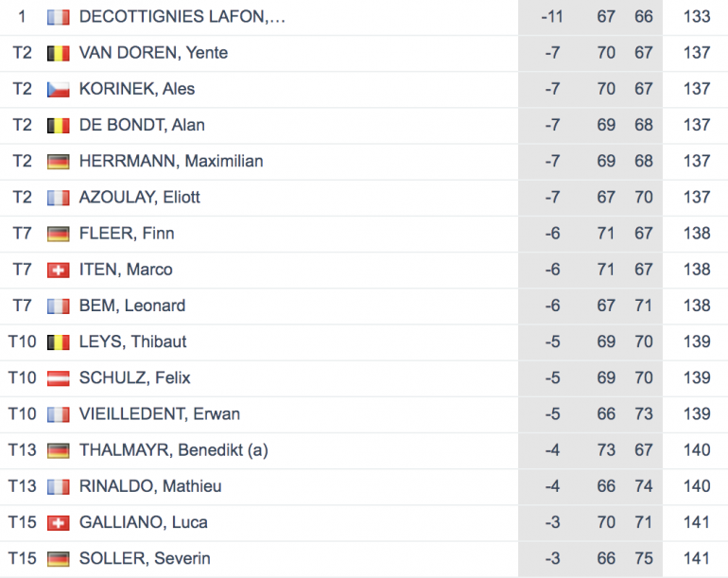The height and width of the screenshot is (578, 728).
Task: Click the -11 to-par score of leader
Action: pyautogui.click(x=552, y=17)
